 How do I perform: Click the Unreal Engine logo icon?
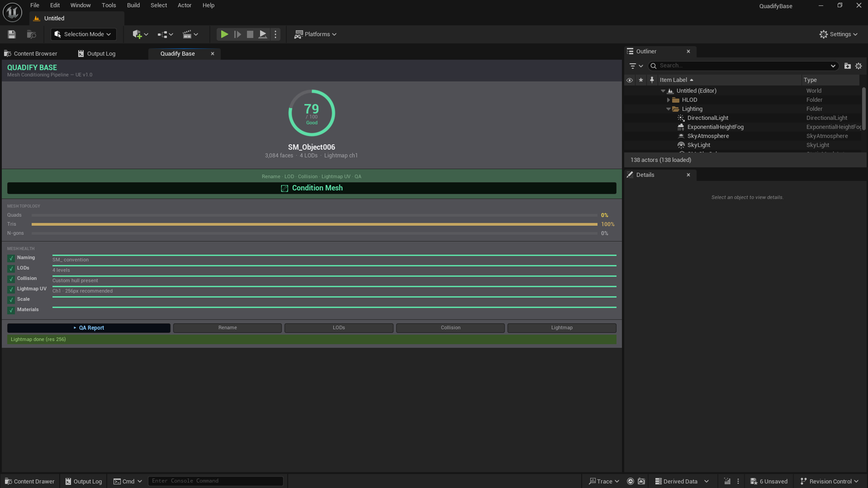12,12
